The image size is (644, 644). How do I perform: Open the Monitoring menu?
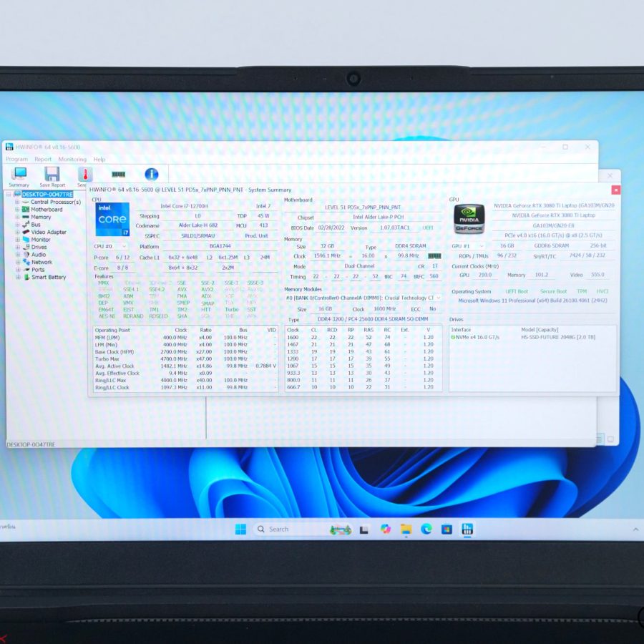click(x=72, y=160)
